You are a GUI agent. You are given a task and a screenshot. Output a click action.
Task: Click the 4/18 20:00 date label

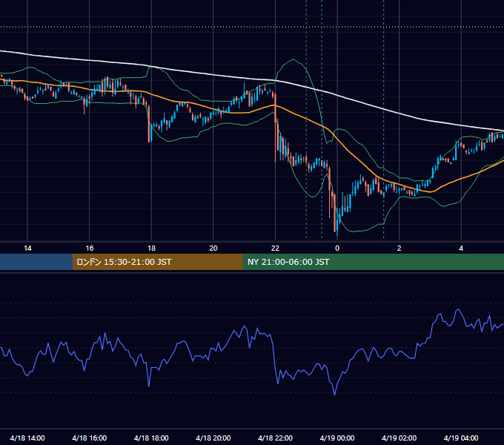(213, 438)
